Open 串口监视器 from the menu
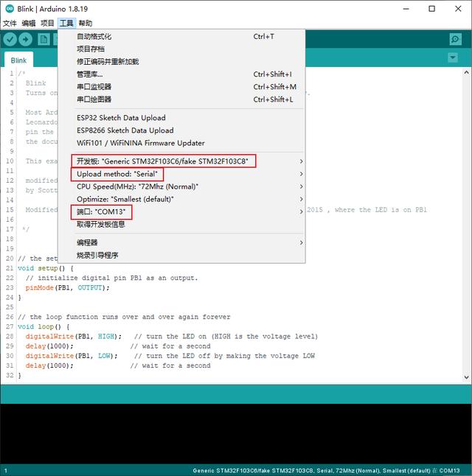This screenshot has width=472, height=476. tap(181, 87)
